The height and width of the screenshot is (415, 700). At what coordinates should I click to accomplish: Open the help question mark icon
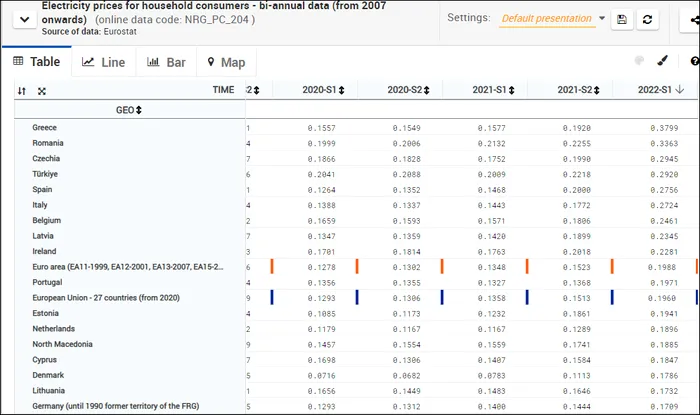click(695, 61)
